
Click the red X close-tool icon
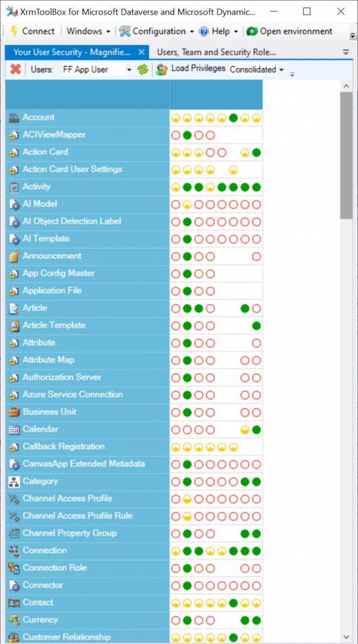coord(16,69)
